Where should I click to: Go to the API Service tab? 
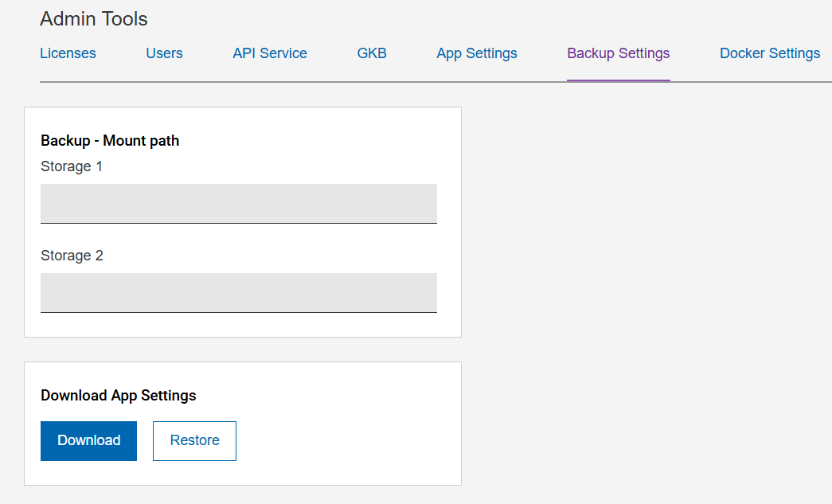coord(270,53)
